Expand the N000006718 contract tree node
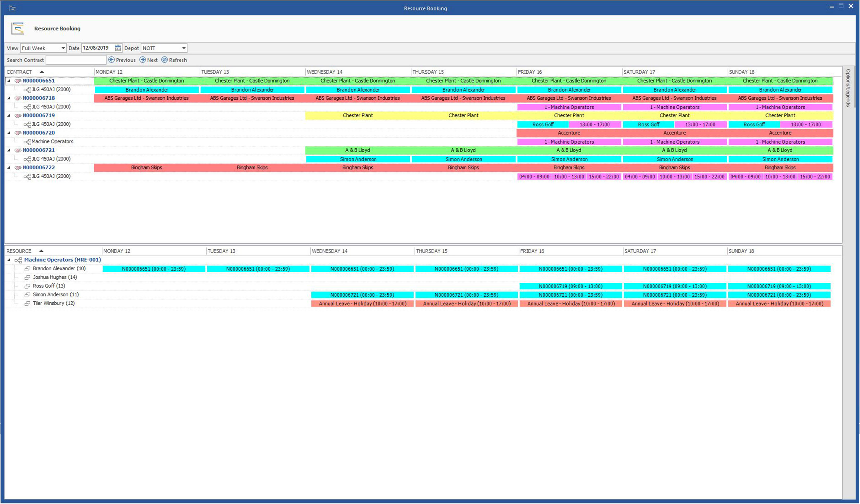 coord(10,98)
